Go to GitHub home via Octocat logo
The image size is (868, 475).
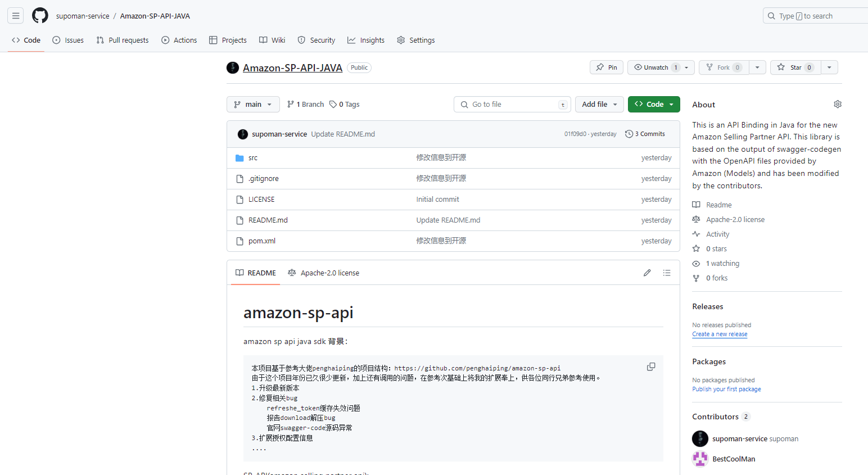(x=40, y=16)
